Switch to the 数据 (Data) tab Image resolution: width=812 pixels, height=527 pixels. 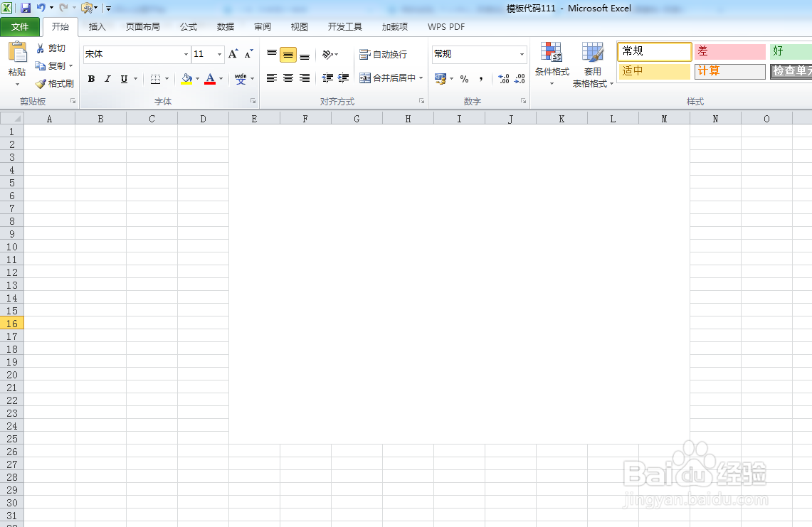tap(226, 27)
